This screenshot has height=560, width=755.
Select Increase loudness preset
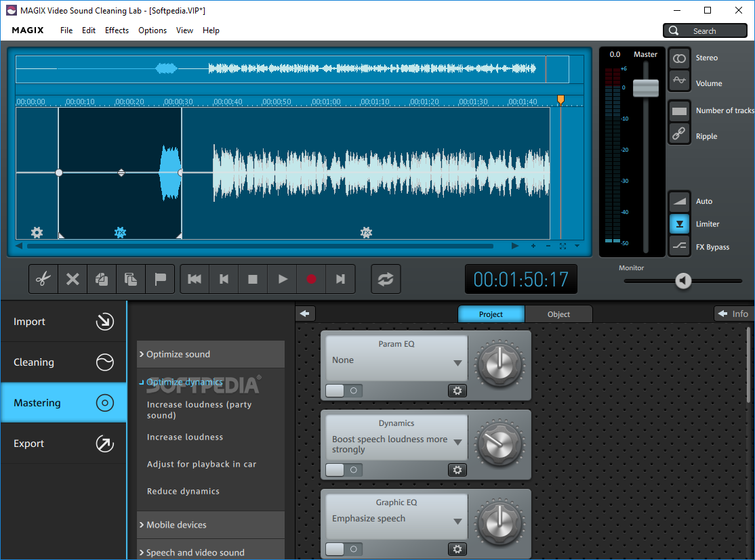[x=185, y=437]
